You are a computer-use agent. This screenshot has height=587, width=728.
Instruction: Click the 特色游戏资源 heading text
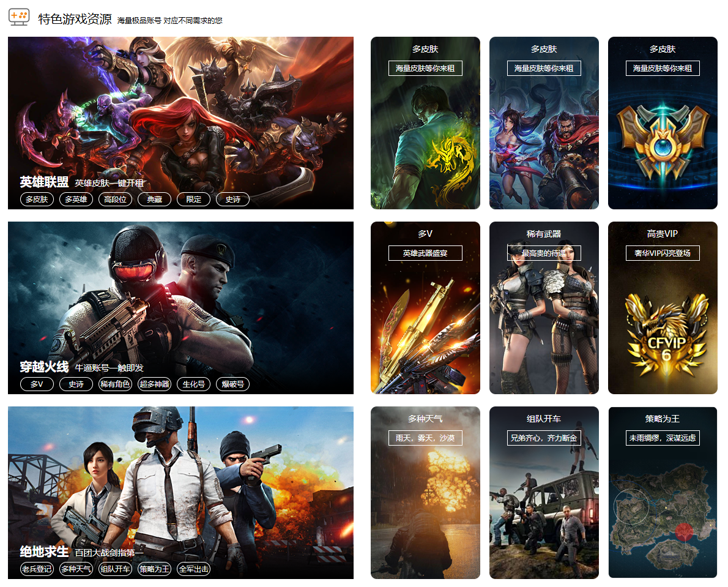(75, 19)
